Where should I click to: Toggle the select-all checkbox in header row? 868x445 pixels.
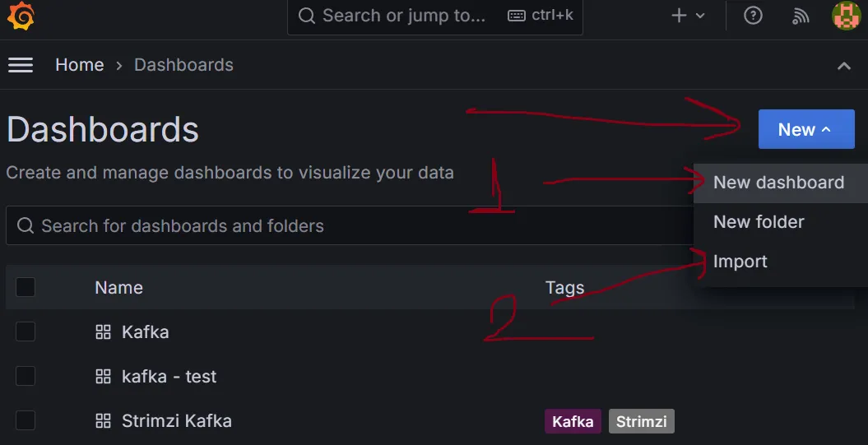(x=26, y=287)
